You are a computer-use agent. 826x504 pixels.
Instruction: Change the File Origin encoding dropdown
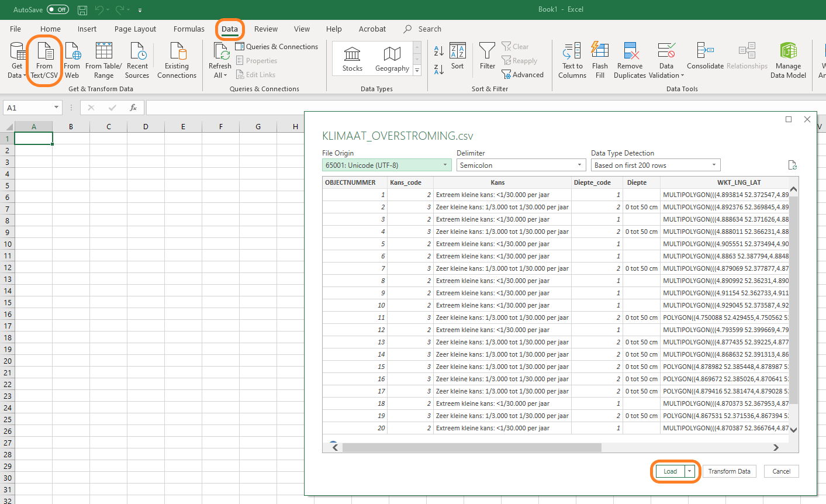386,164
